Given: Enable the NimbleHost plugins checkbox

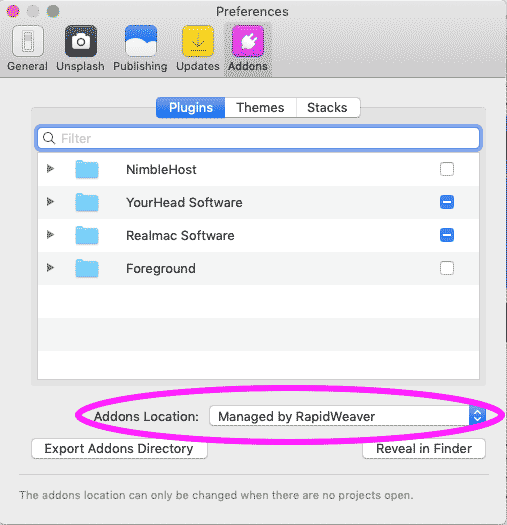Looking at the screenshot, I should click(447, 169).
